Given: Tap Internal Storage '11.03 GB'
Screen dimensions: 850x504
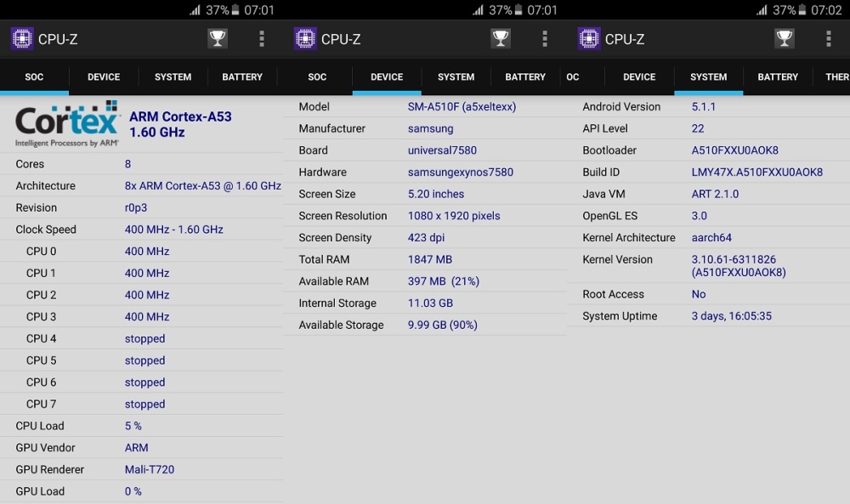Looking at the screenshot, I should click(430, 303).
